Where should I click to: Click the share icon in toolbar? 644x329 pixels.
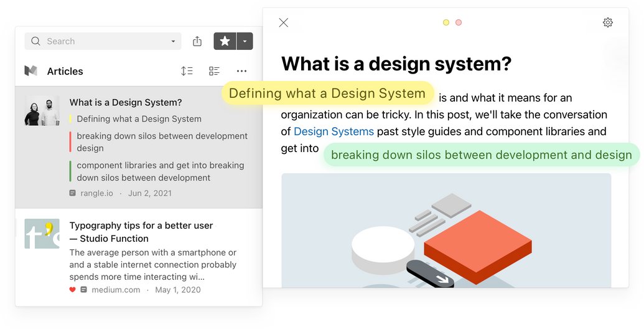pos(197,41)
